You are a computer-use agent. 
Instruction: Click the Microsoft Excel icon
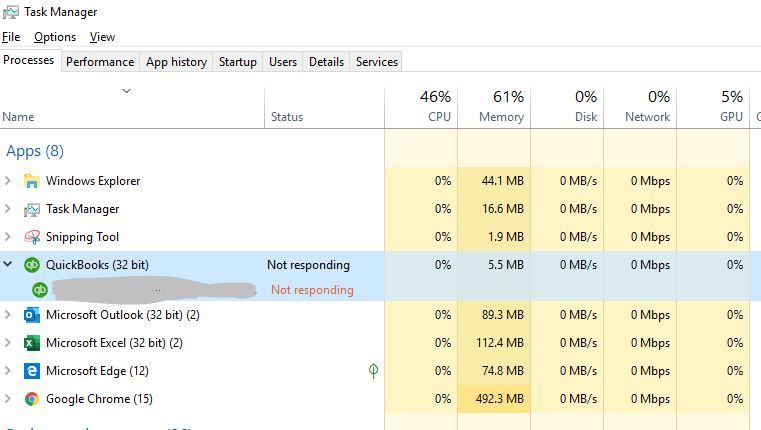(31, 343)
